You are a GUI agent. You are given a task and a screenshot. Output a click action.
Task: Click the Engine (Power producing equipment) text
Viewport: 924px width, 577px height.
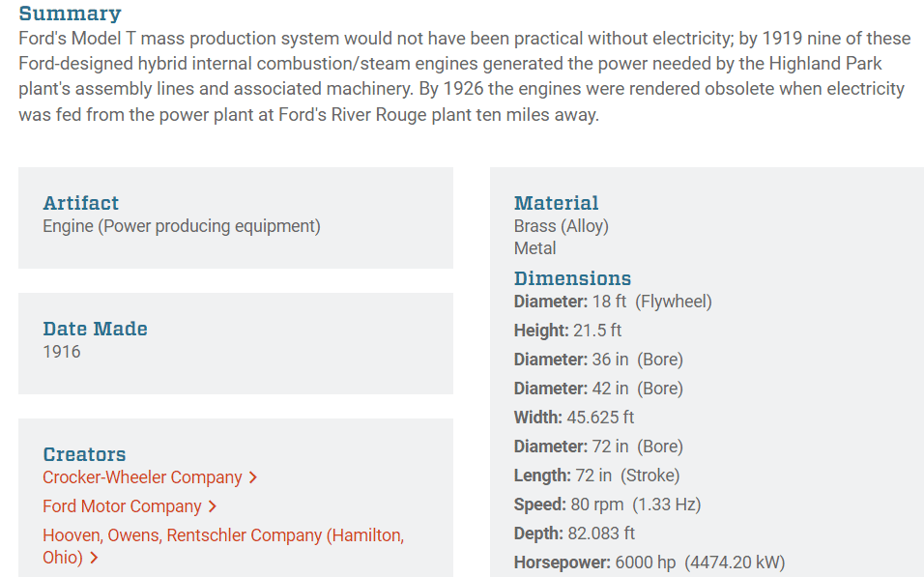click(181, 226)
